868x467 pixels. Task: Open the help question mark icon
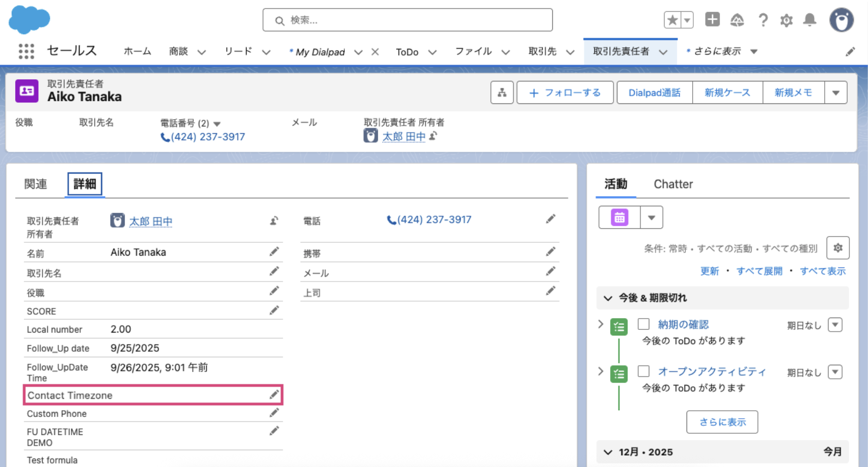tap(762, 21)
